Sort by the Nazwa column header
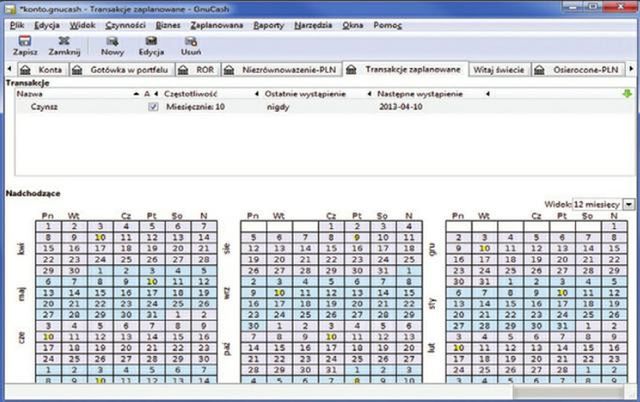 click(29, 94)
